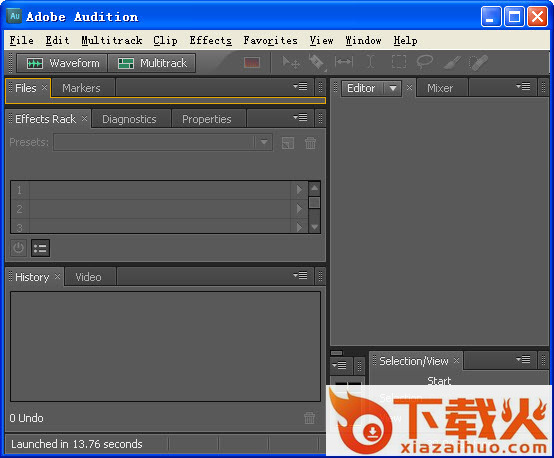The height and width of the screenshot is (458, 554).
Task: Toggle the effects rack list view button
Action: click(x=40, y=248)
